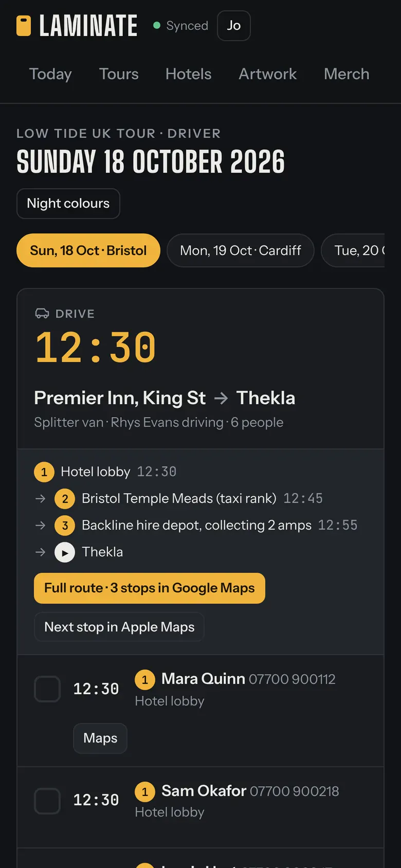This screenshot has width=401, height=868.
Task: Open Full route in Google Maps
Action: (150, 588)
